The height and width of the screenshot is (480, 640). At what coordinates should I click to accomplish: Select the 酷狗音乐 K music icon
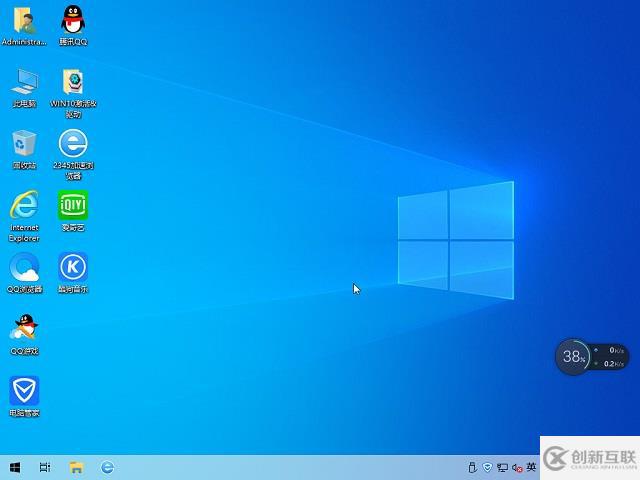pos(73,273)
